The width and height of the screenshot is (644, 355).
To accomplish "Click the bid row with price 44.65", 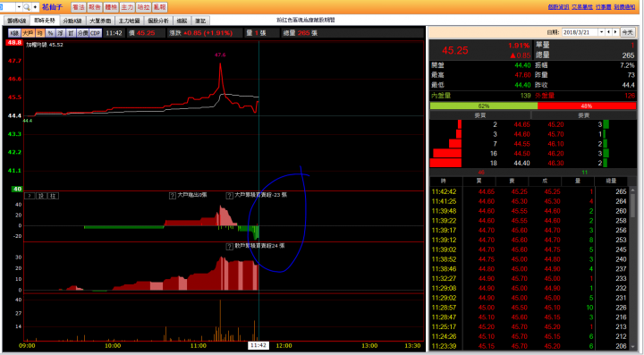I will [481, 124].
